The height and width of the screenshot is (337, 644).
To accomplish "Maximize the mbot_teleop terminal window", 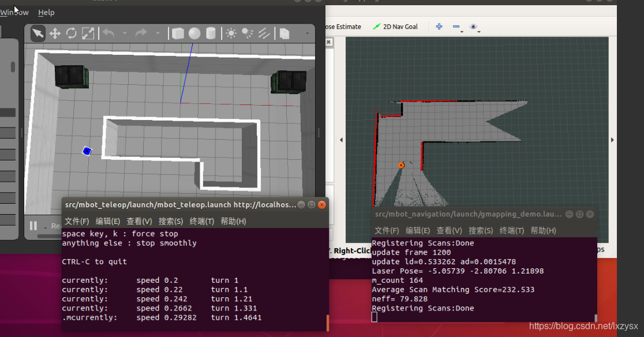I will pyautogui.click(x=312, y=204).
